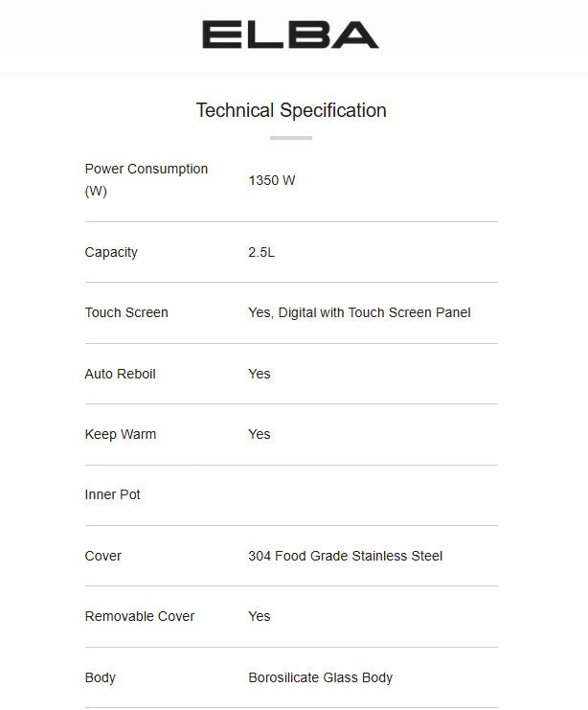Click the 2.5L capacity value

(261, 252)
